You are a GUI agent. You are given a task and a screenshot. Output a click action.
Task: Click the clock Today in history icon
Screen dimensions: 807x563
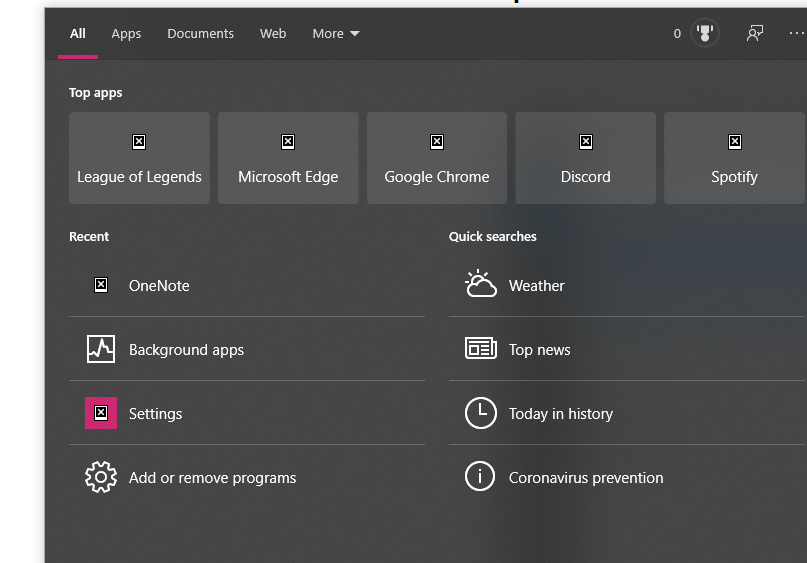481,413
